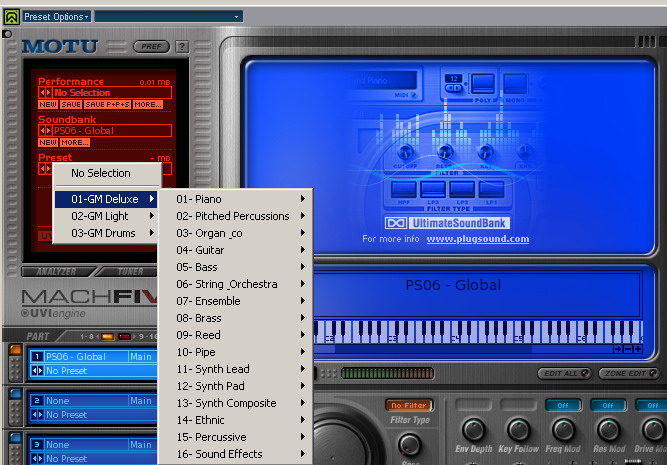Image resolution: width=667 pixels, height=465 pixels.
Task: Toggle the part 3 enable square
Action: (x=16, y=437)
